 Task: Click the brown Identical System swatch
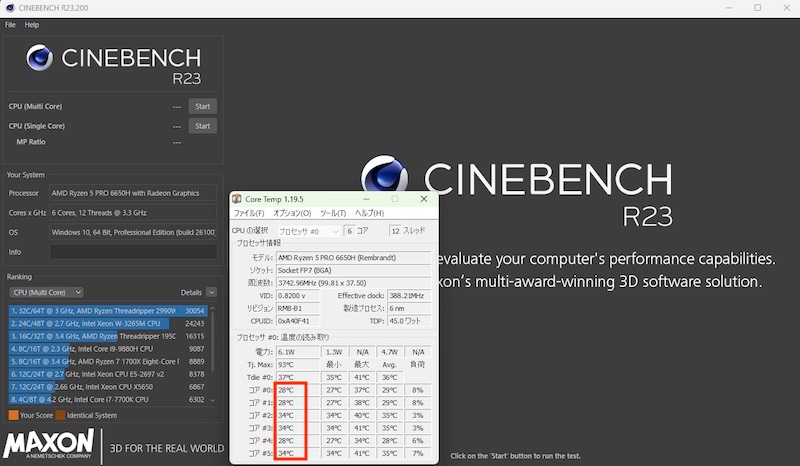pyautogui.click(x=60, y=415)
